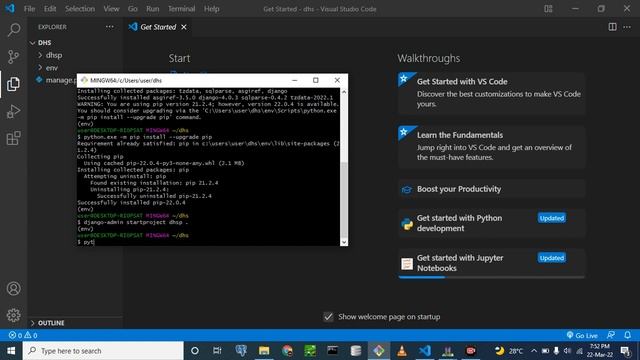Open the Windows Start menu
Viewport: 640px width, 360px height.
click(11, 351)
